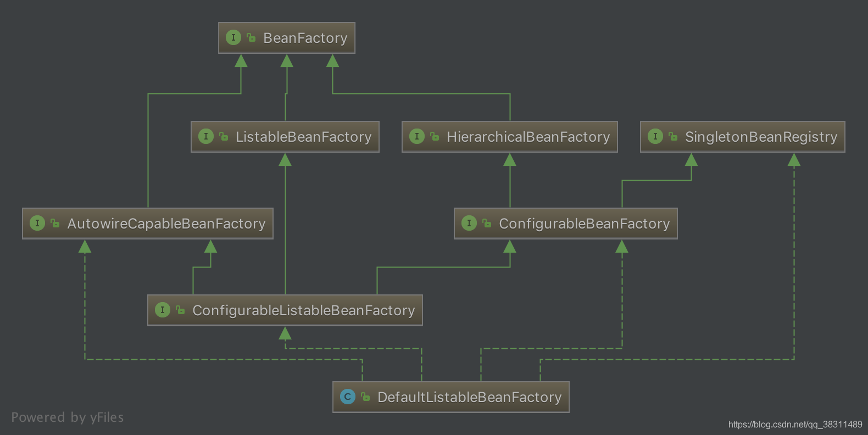Select the DefaultListableBeanFactory label
This screenshot has width=868, height=435.
470,397
